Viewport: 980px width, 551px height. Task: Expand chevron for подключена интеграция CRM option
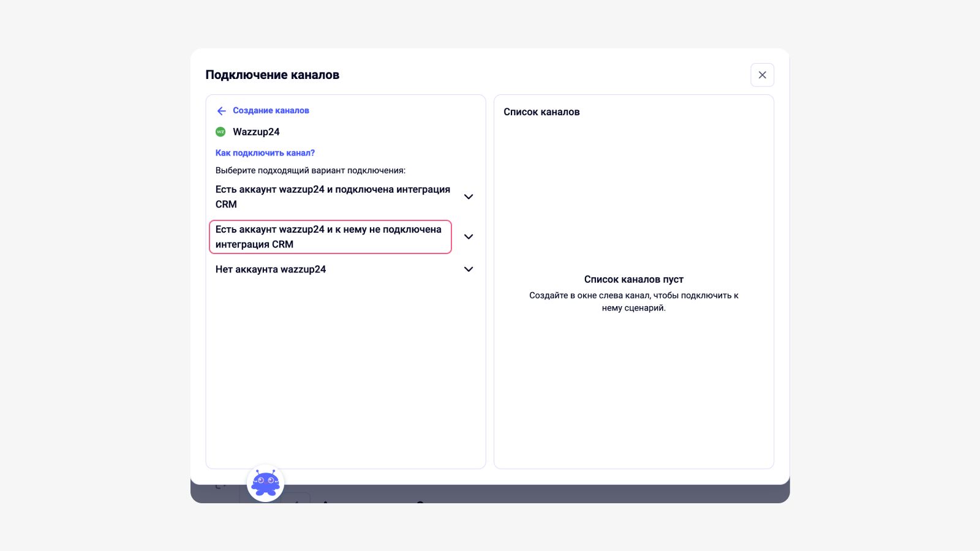pos(469,197)
